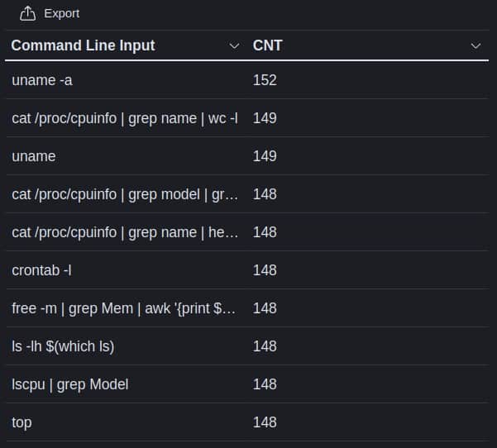
Task: Open the CNT column dropdown chevron
Action: point(475,46)
